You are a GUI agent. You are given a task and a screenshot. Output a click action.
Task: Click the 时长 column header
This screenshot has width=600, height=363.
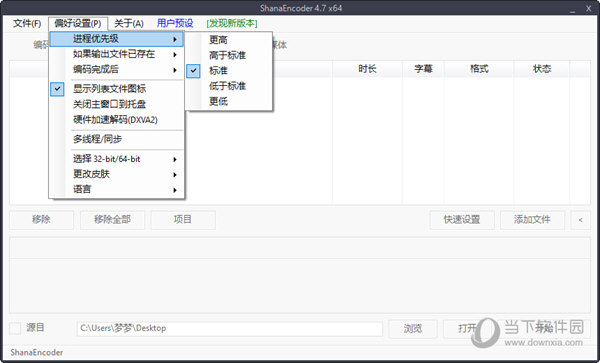(x=367, y=69)
